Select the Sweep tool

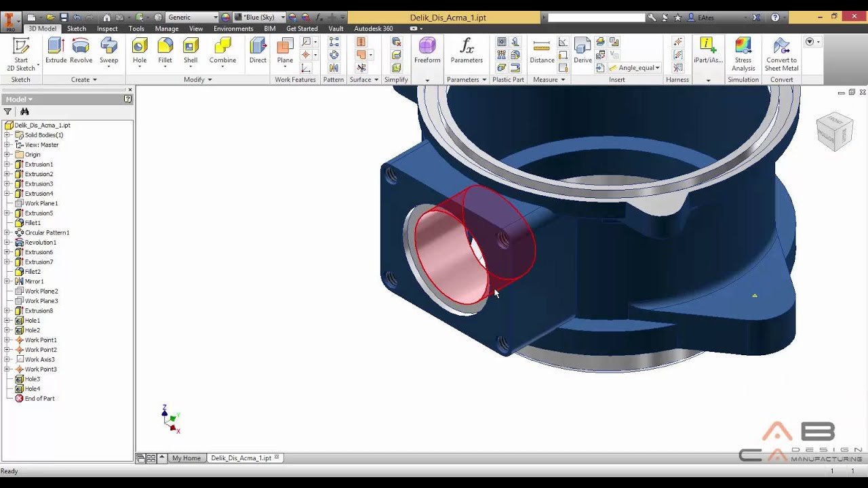tap(109, 52)
